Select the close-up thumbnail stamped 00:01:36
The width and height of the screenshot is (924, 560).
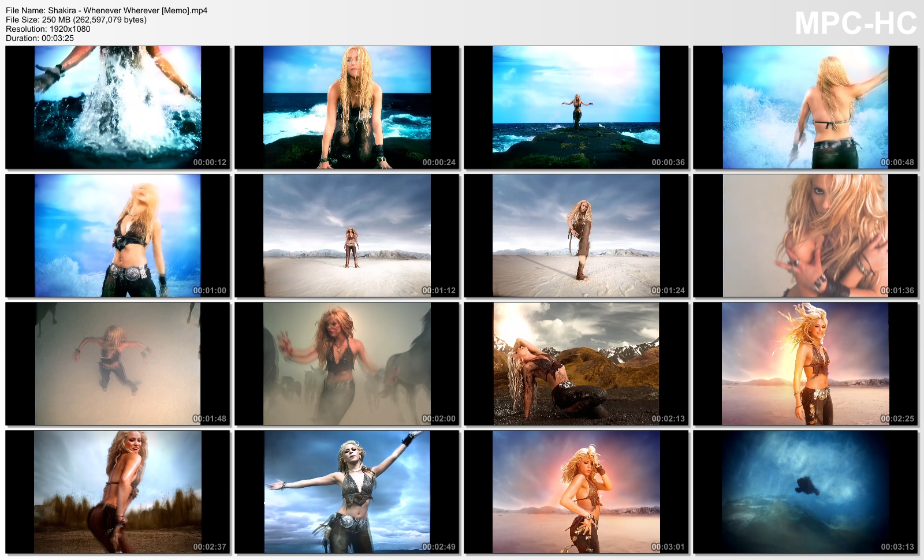click(x=806, y=236)
